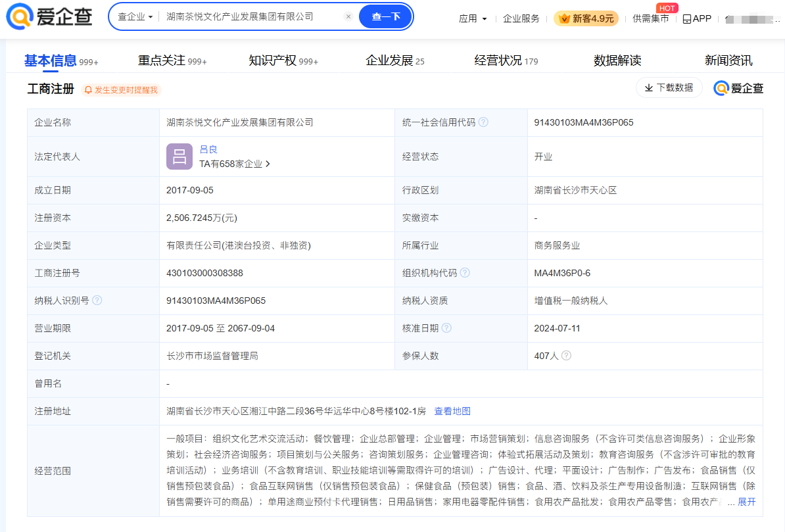The image size is (785, 532).
Task: Click the purple 吕 avatar icon
Action: click(179, 157)
